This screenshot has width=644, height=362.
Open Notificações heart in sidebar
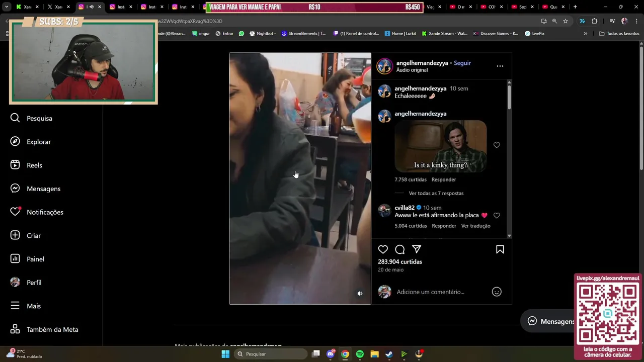[x=37, y=212]
